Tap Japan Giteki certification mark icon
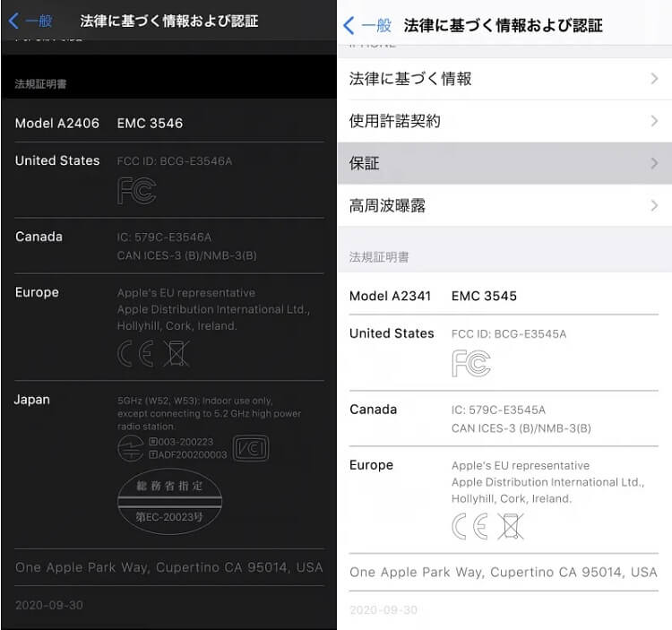This screenshot has height=630, width=672. tap(130, 448)
